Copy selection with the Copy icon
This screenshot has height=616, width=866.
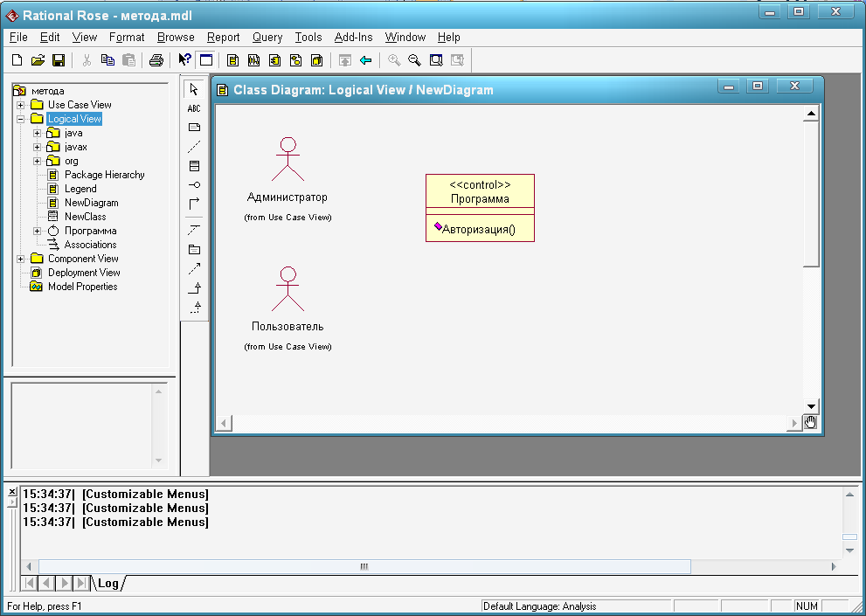click(107, 60)
